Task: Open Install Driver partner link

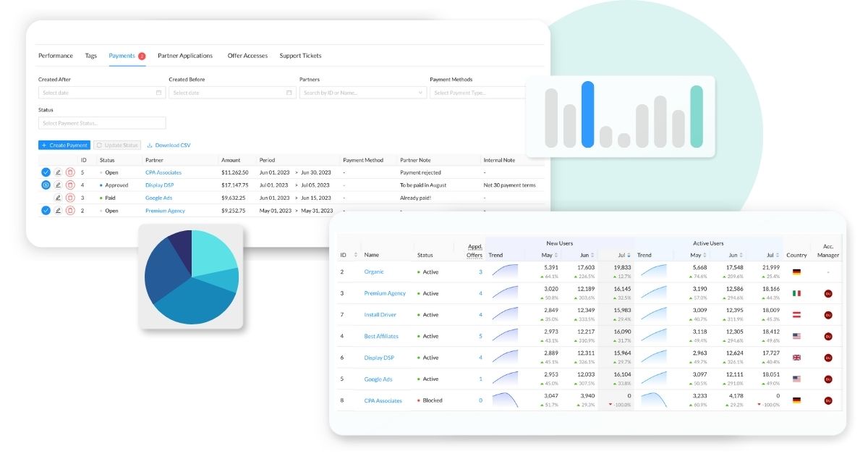Action: click(x=380, y=315)
